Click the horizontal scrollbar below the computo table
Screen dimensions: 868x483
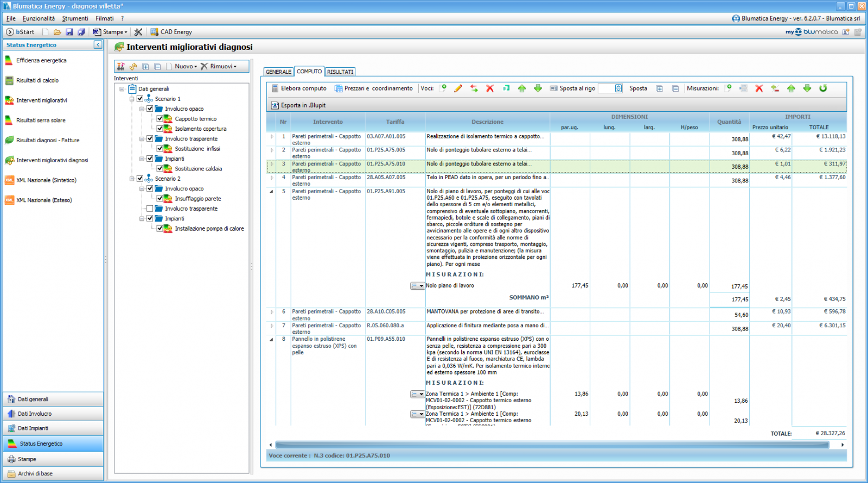point(551,445)
